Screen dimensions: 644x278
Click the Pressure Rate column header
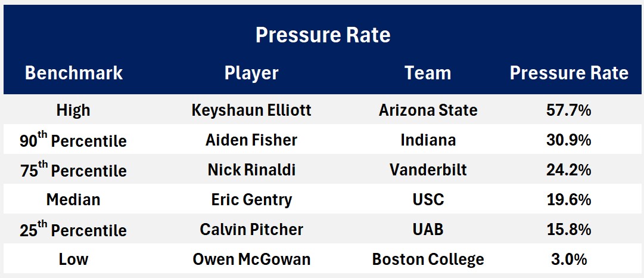pos(569,73)
